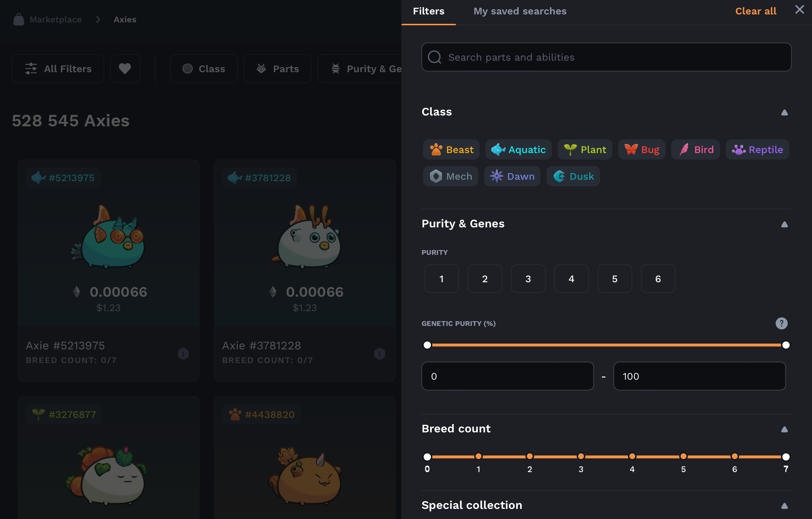This screenshot has width=812, height=519.
Task: Click info icon on Axie #5213975
Action: click(183, 353)
